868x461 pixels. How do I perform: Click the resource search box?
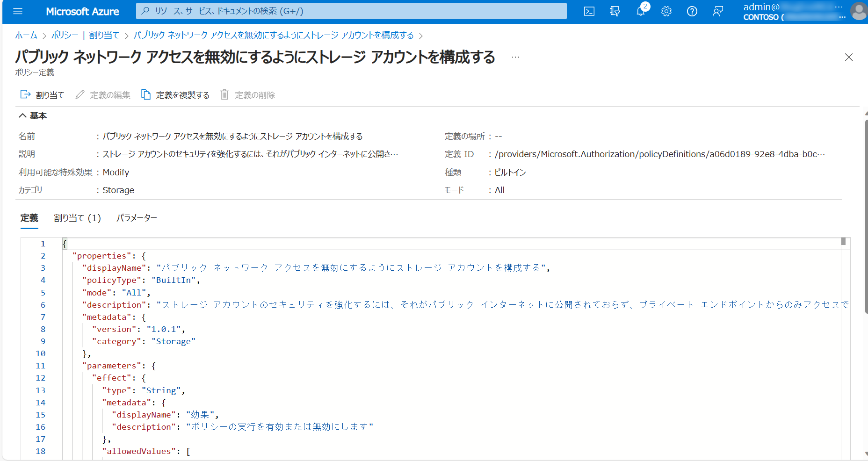[x=351, y=11]
